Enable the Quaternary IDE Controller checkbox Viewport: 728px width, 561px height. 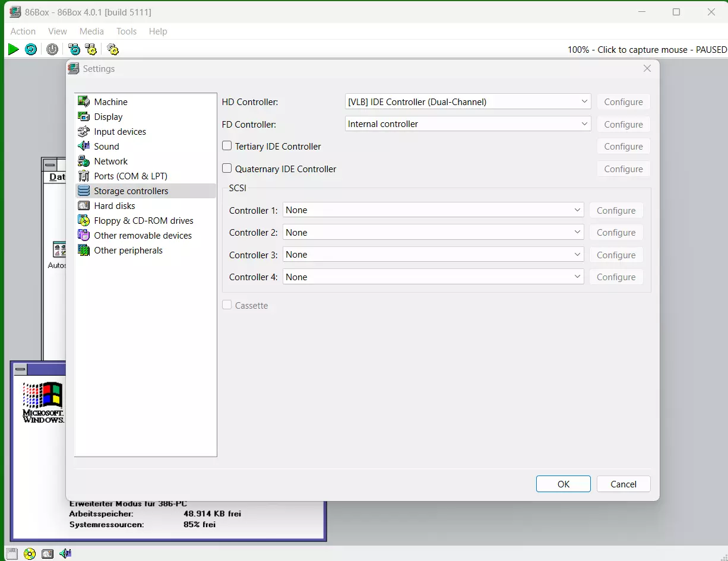coord(227,169)
